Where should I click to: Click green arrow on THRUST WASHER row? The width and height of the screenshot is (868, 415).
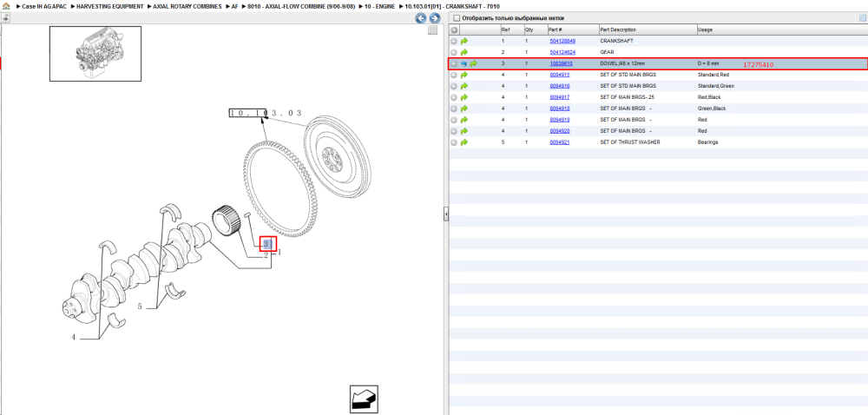pyautogui.click(x=464, y=142)
